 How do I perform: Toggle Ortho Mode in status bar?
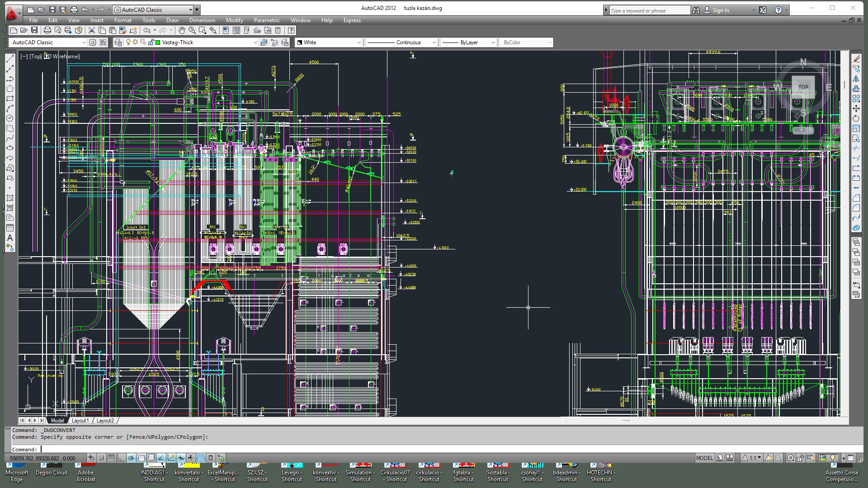point(121,458)
